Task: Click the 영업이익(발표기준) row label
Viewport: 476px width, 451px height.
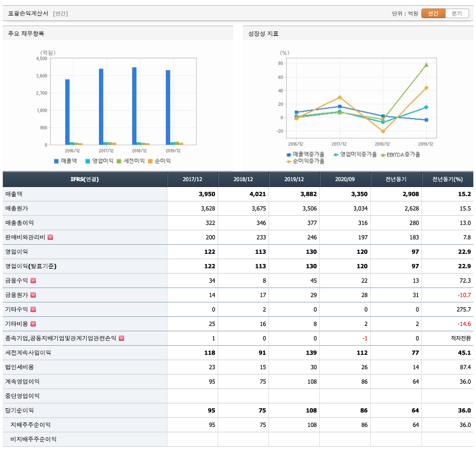Action: coord(30,266)
